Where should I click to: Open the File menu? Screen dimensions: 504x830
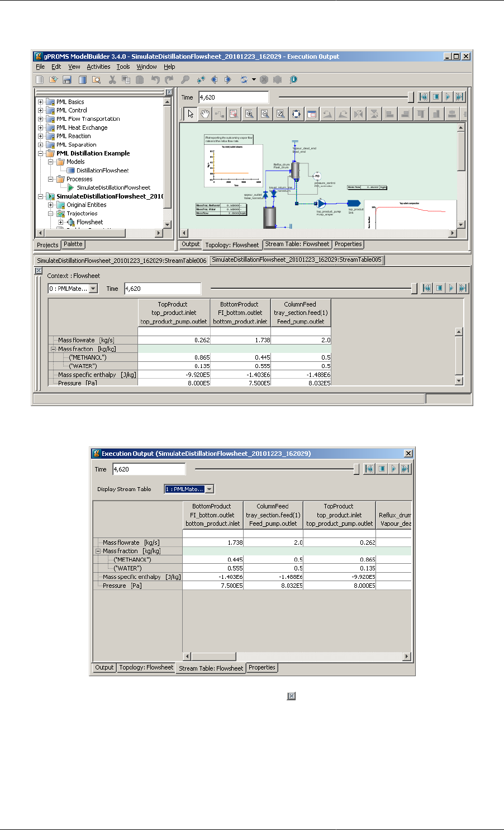point(40,67)
